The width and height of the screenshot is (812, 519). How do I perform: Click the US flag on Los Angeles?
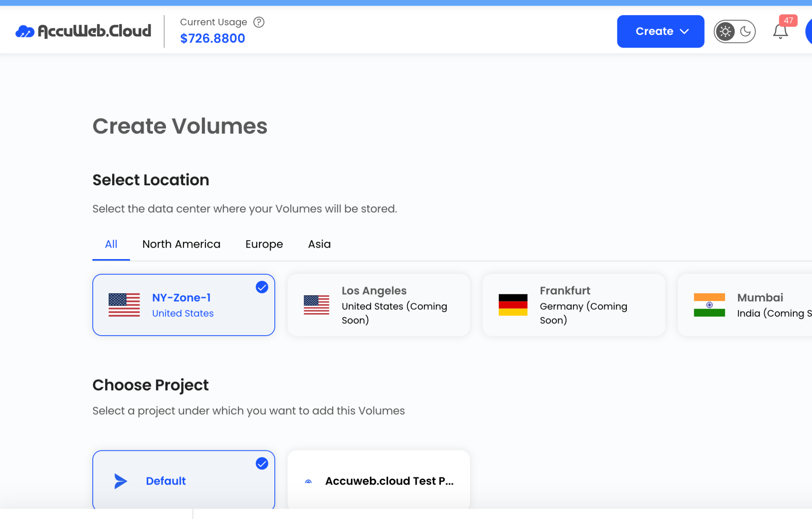(316, 305)
